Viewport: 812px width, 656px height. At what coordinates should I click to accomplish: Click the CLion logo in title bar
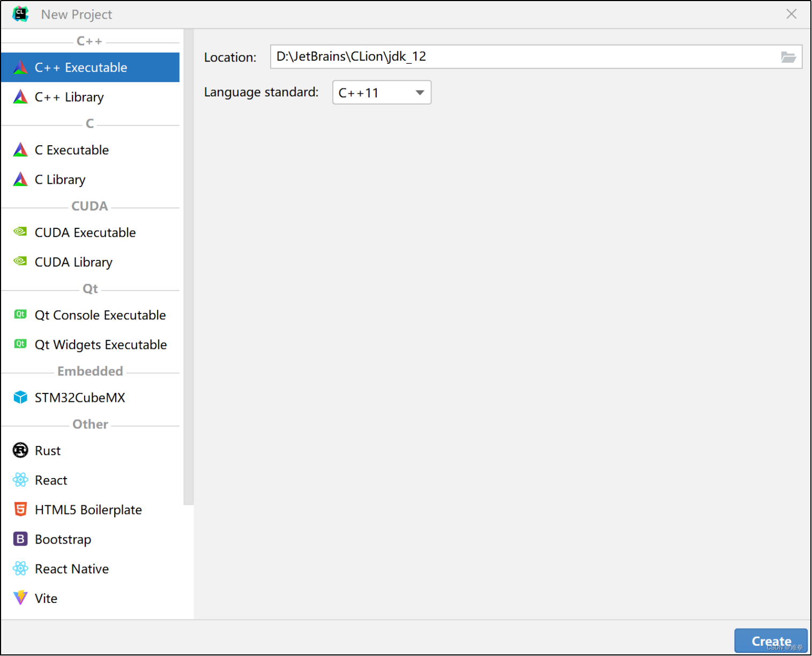coord(20,14)
